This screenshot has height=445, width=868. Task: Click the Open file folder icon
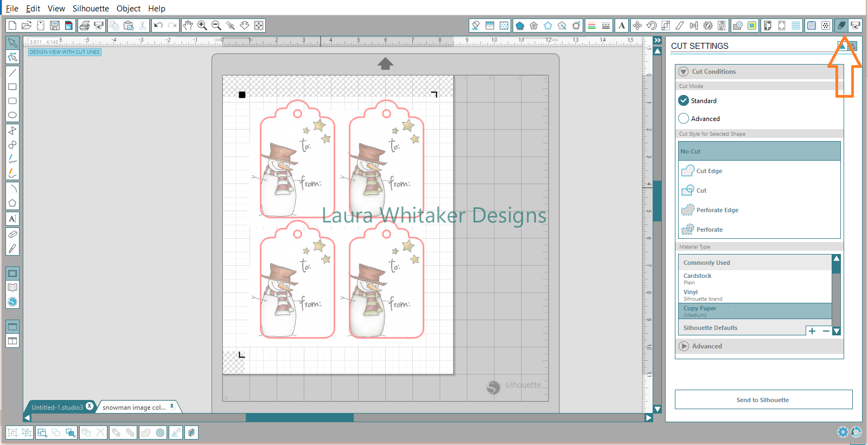[x=26, y=26]
